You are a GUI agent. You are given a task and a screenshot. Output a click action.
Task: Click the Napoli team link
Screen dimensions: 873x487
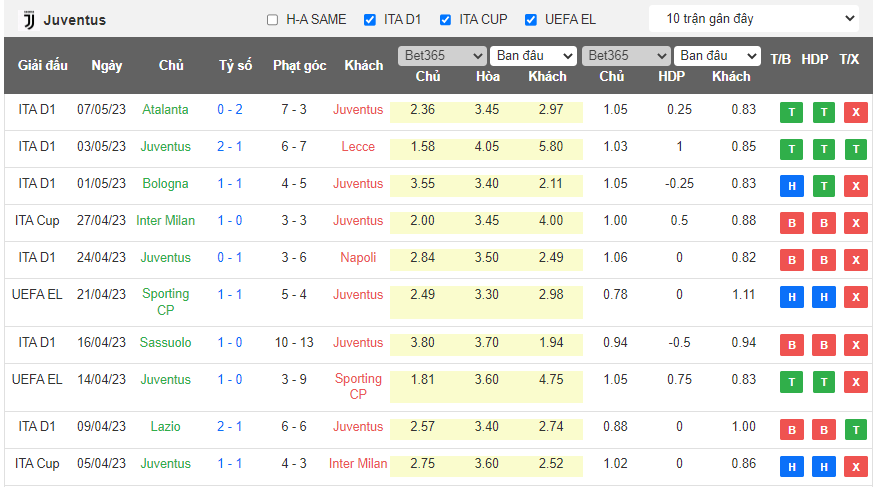pyautogui.click(x=358, y=257)
